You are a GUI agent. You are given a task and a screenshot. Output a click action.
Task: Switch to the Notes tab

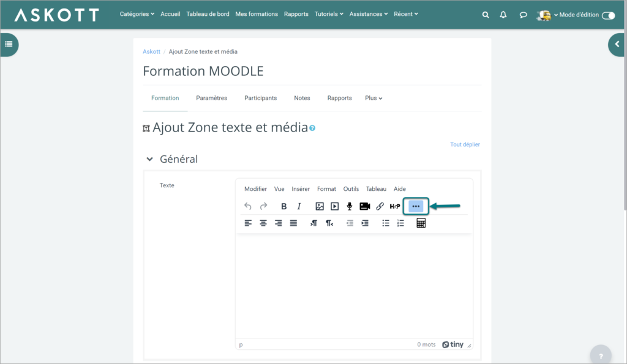302,98
